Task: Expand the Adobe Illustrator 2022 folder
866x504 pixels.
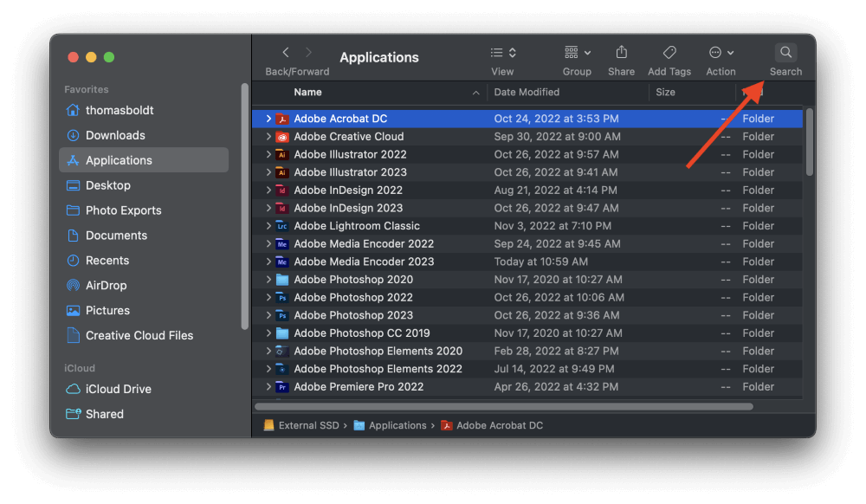Action: point(268,154)
